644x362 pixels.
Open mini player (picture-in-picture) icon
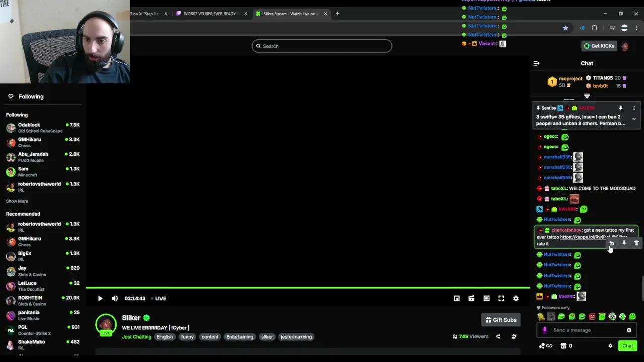(457, 298)
